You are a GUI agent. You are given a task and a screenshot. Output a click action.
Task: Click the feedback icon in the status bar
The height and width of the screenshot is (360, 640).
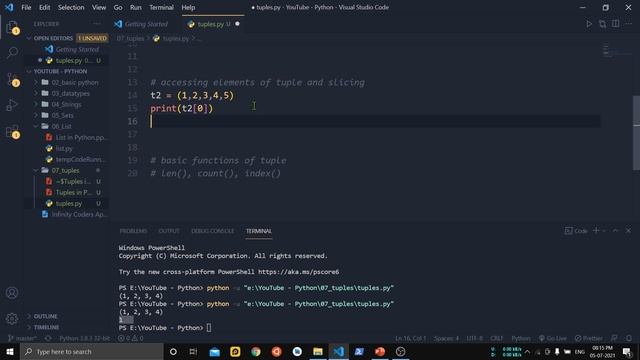click(614, 338)
